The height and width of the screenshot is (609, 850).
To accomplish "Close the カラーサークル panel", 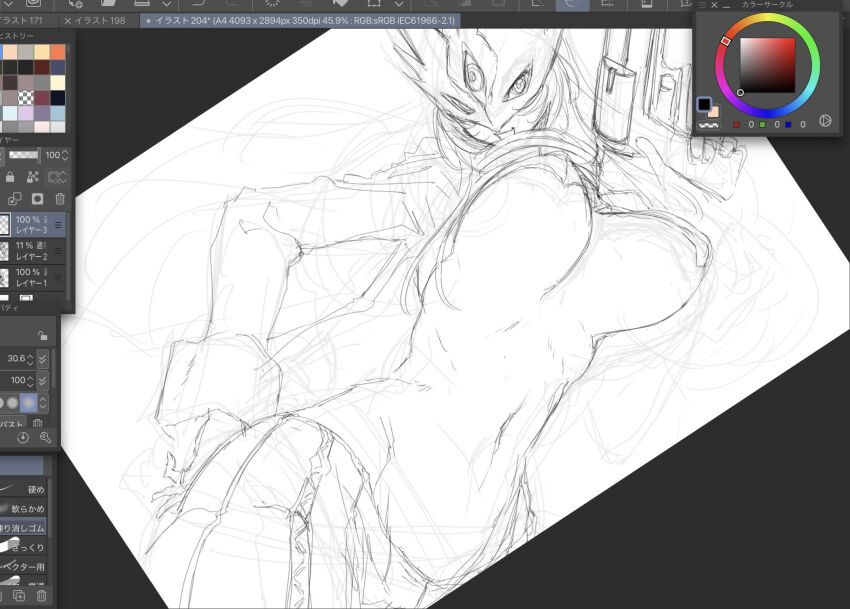I will coord(714,5).
